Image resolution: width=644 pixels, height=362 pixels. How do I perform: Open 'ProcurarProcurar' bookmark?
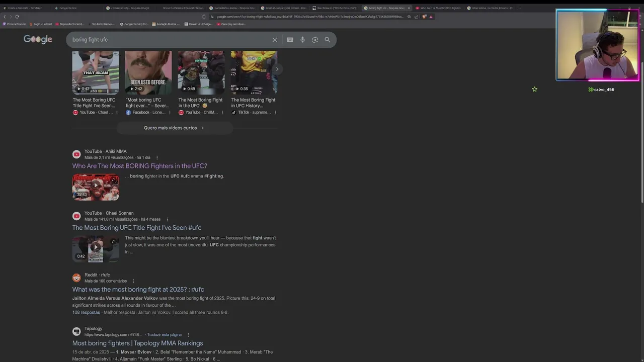14,24
